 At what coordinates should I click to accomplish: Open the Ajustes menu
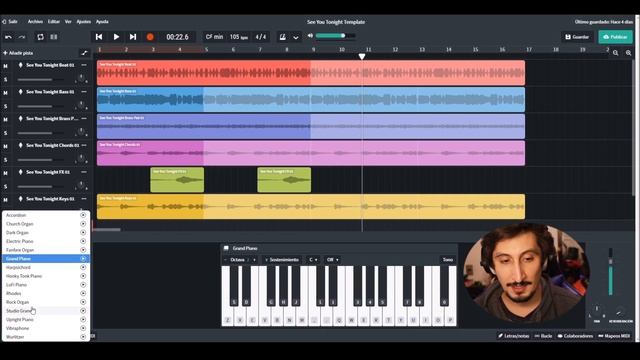click(84, 22)
